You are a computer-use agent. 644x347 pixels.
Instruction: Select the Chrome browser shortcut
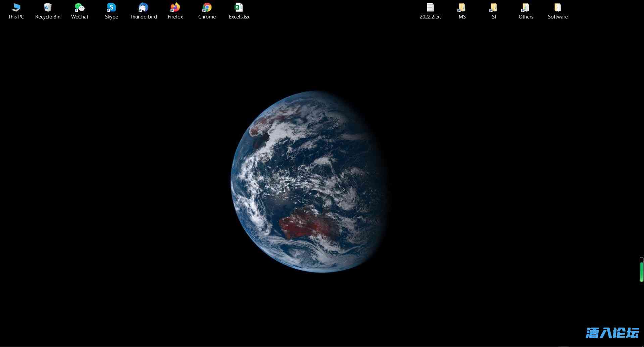click(x=207, y=8)
